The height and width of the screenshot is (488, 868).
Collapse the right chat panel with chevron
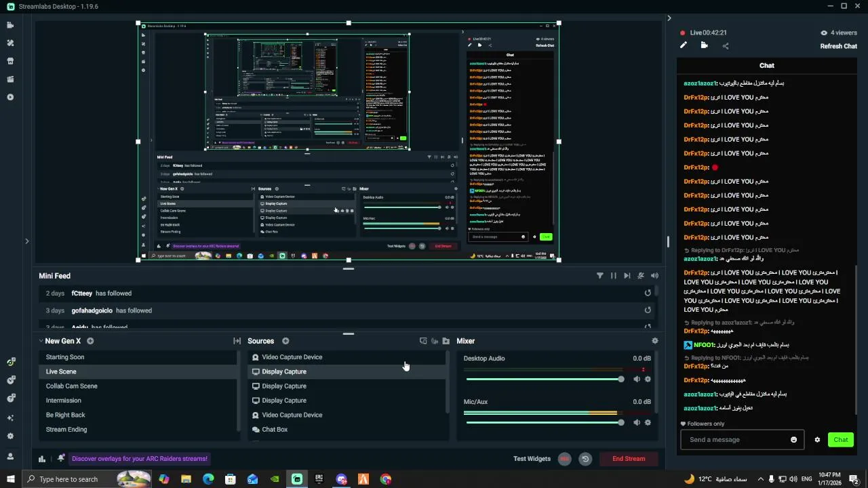669,18
